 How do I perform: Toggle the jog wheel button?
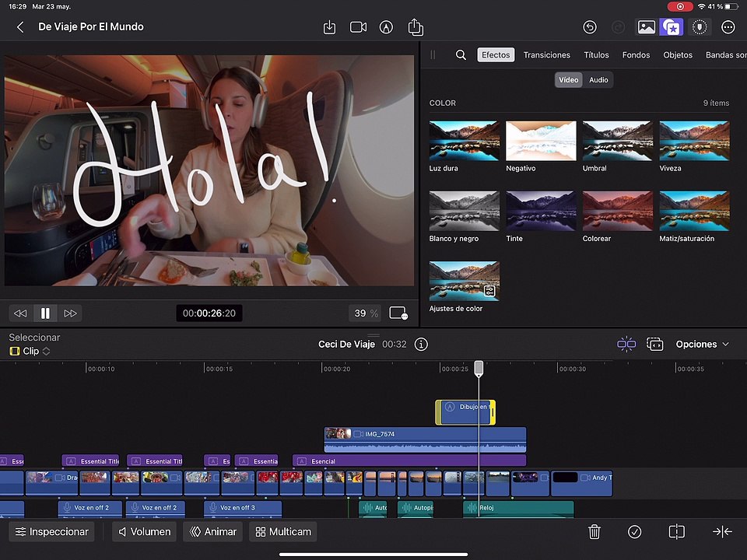coord(700,27)
